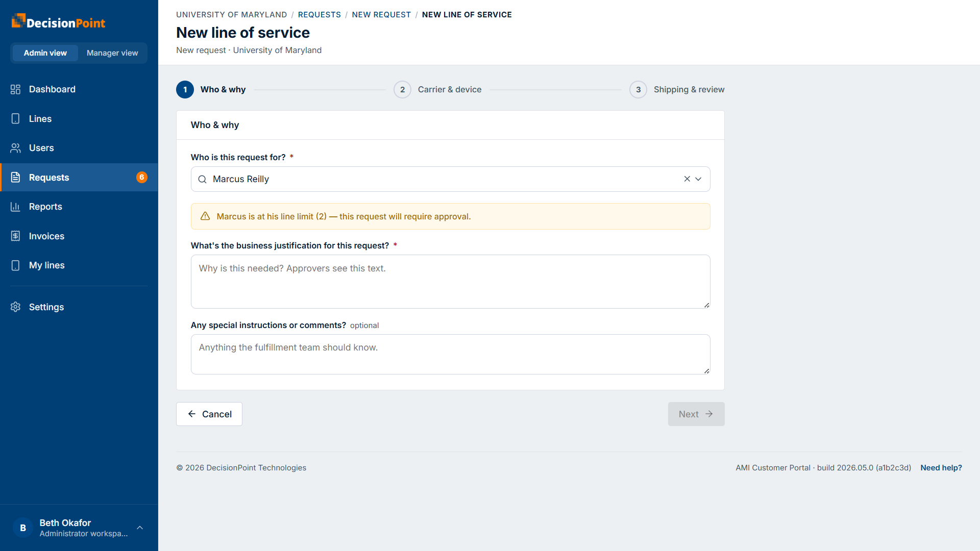
Task: Open the Dashboard menu item
Action: point(79,89)
